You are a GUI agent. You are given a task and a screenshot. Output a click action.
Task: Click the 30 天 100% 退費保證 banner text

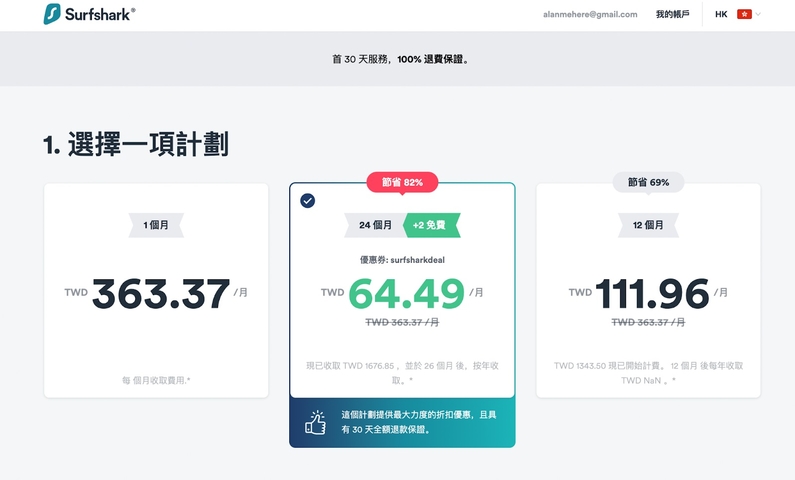point(401,59)
